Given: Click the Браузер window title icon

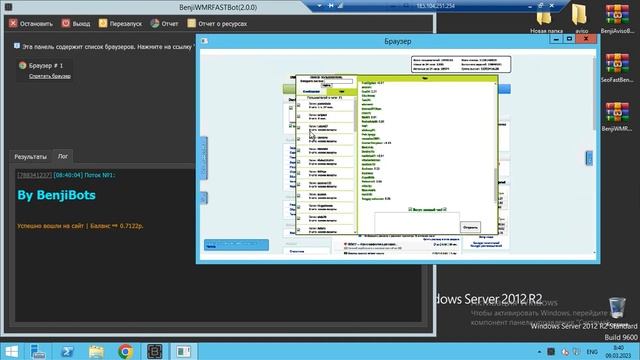Looking at the screenshot, I should pos(204,41).
